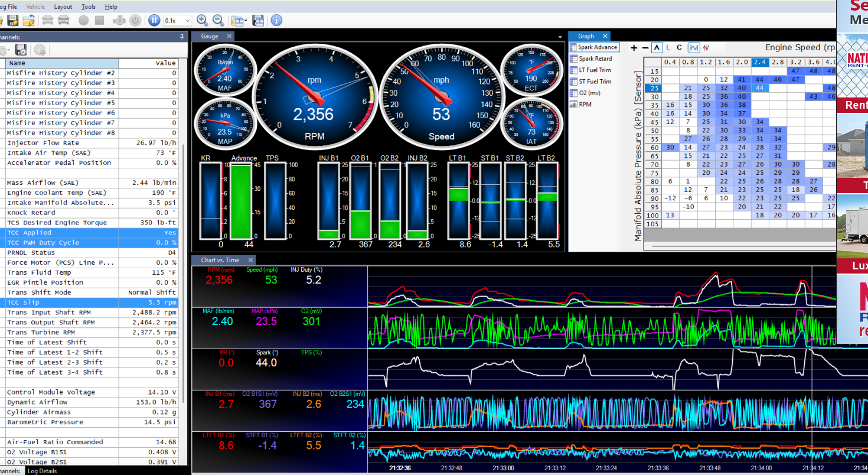Click the 21:33:00 time axis label

tap(503, 468)
